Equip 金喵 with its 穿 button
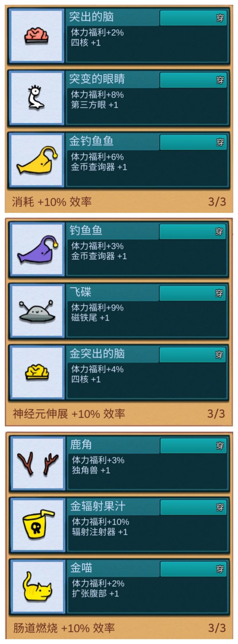The width and height of the screenshot is (238, 644). [x=194, y=569]
